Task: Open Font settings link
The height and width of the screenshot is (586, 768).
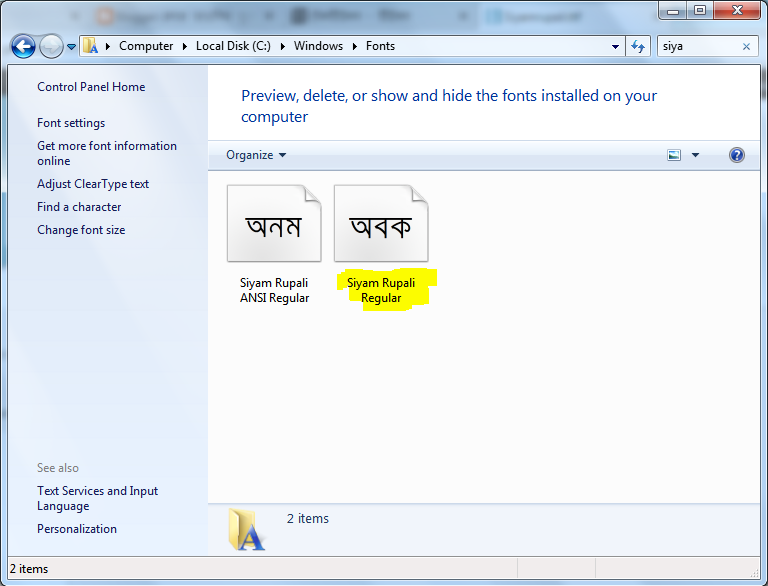Action: (x=71, y=123)
